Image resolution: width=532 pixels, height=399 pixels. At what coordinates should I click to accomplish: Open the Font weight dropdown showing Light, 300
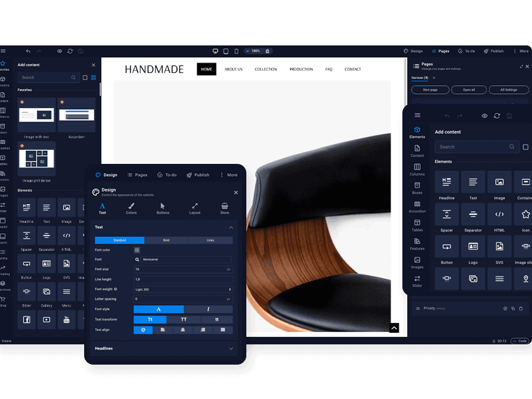click(x=182, y=289)
